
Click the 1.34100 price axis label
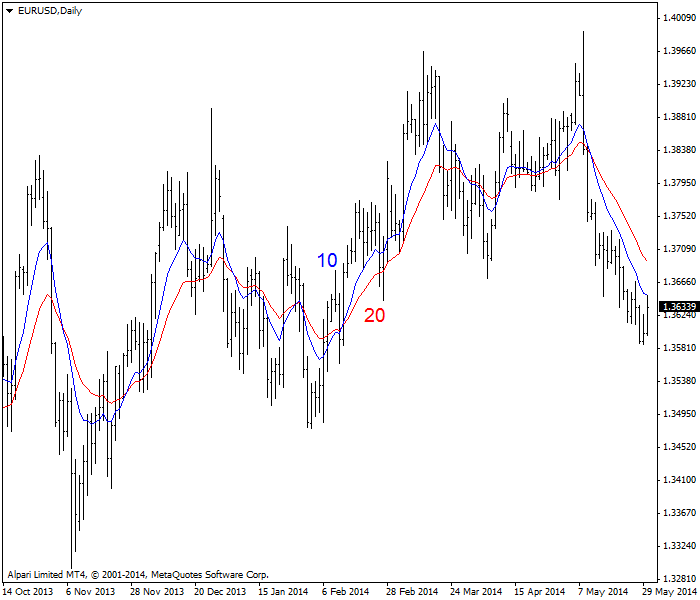click(679, 480)
